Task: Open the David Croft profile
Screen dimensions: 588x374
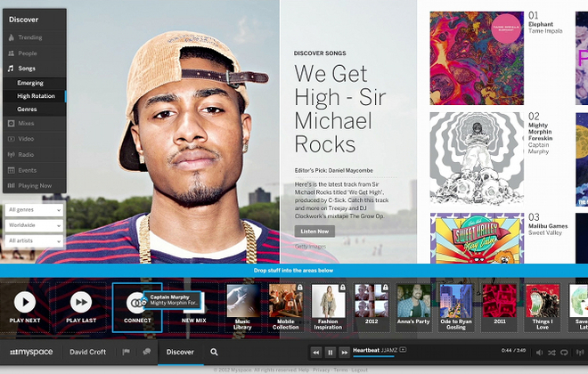Action: [x=87, y=352]
